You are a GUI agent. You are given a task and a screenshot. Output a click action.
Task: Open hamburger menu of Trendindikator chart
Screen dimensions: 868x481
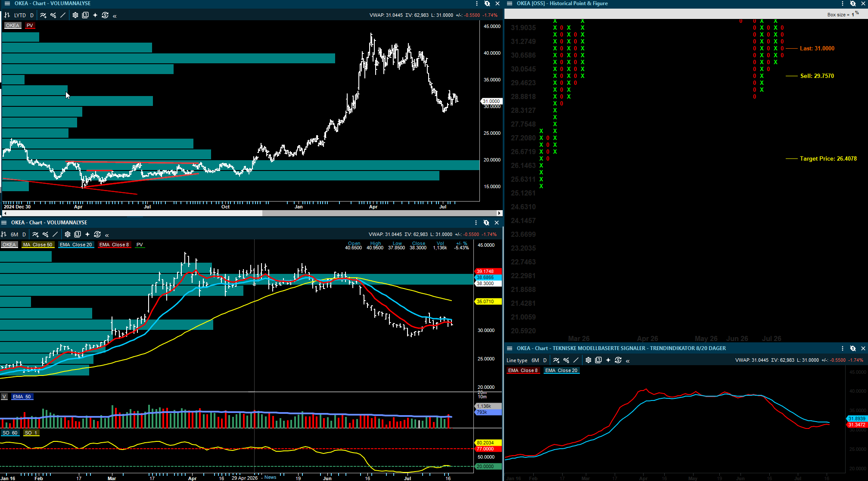pos(510,348)
